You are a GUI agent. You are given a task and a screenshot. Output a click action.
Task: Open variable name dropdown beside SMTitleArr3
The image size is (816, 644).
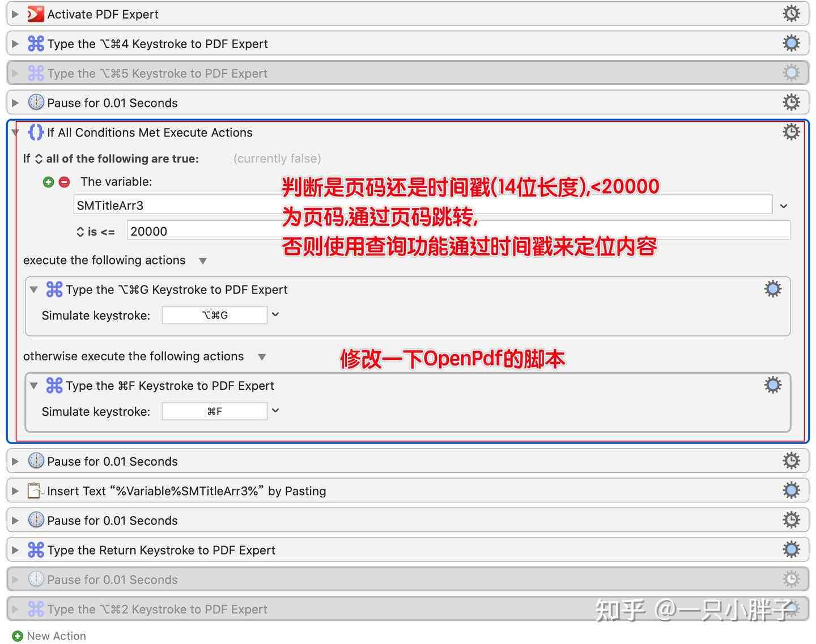coord(784,206)
